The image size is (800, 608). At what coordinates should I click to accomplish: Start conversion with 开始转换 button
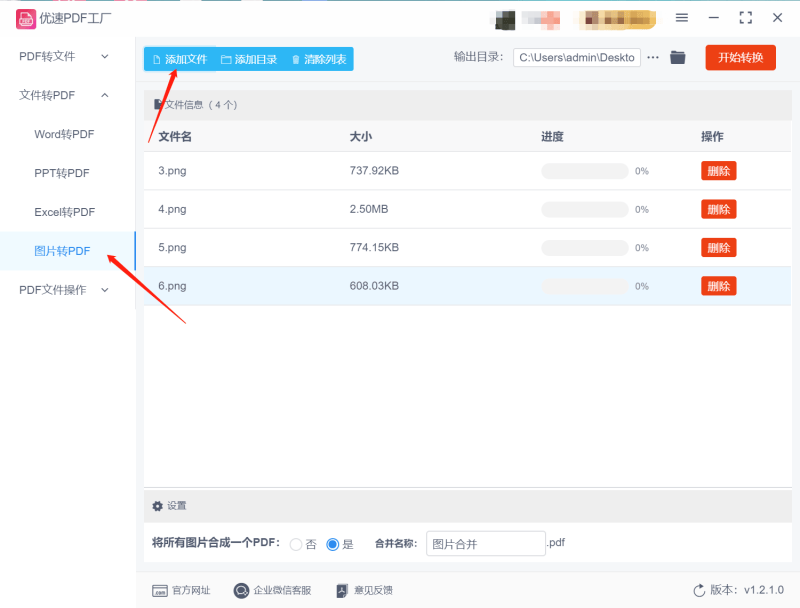741,57
